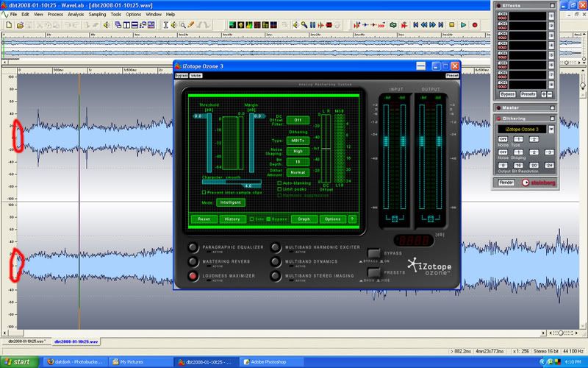Click the History button in Ozone

click(x=232, y=219)
